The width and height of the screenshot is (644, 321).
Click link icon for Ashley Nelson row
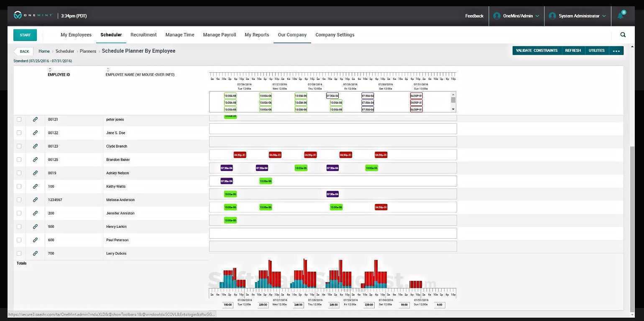[35, 173]
